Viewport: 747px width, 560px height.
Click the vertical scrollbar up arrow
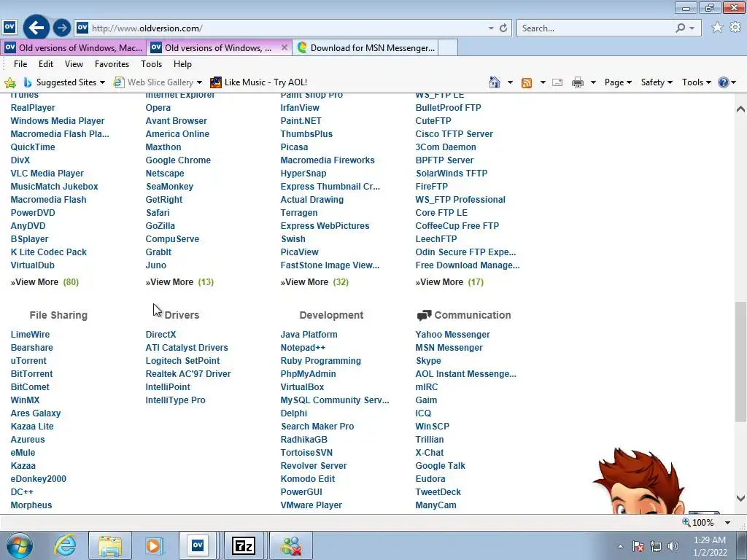[740, 109]
